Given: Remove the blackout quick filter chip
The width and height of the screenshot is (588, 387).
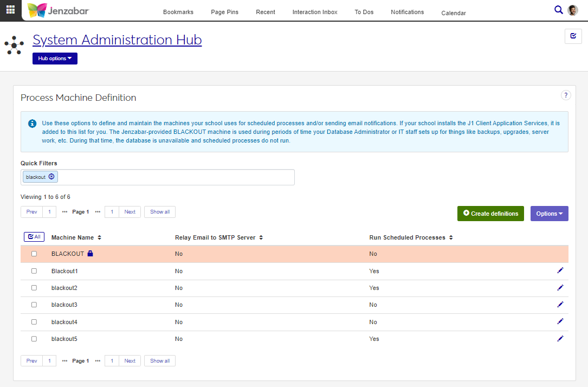Looking at the screenshot, I should pyautogui.click(x=51, y=177).
